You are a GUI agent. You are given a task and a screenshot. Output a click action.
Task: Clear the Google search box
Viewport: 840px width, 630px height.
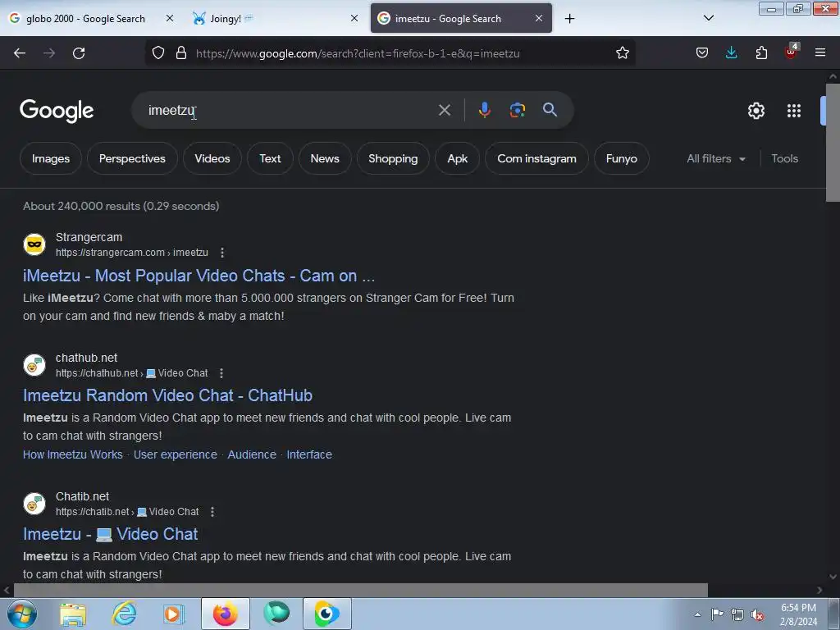pyautogui.click(x=444, y=111)
